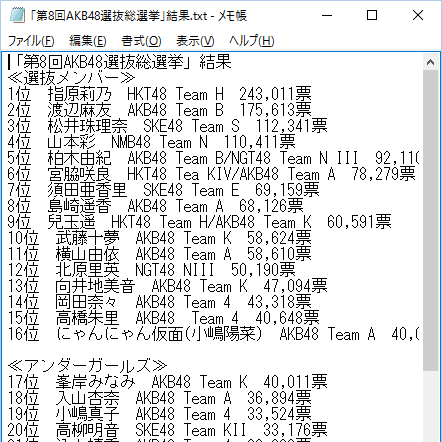
Task: Click the name 指原莉乃 in the 1位 row
Action: pos(79,94)
